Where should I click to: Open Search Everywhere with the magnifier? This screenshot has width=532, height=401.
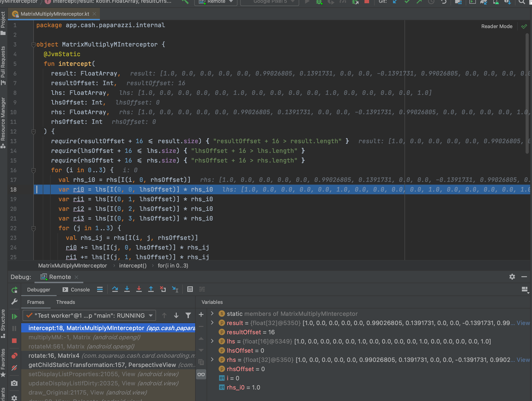click(521, 2)
